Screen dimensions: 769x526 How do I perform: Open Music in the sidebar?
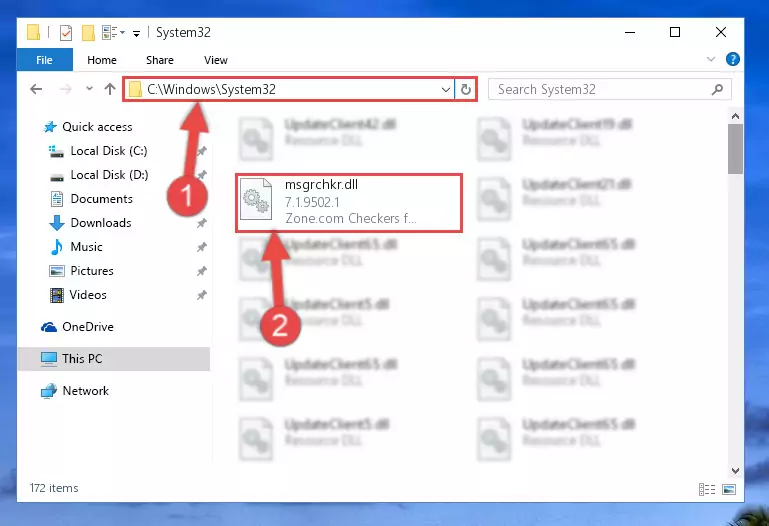(x=86, y=247)
